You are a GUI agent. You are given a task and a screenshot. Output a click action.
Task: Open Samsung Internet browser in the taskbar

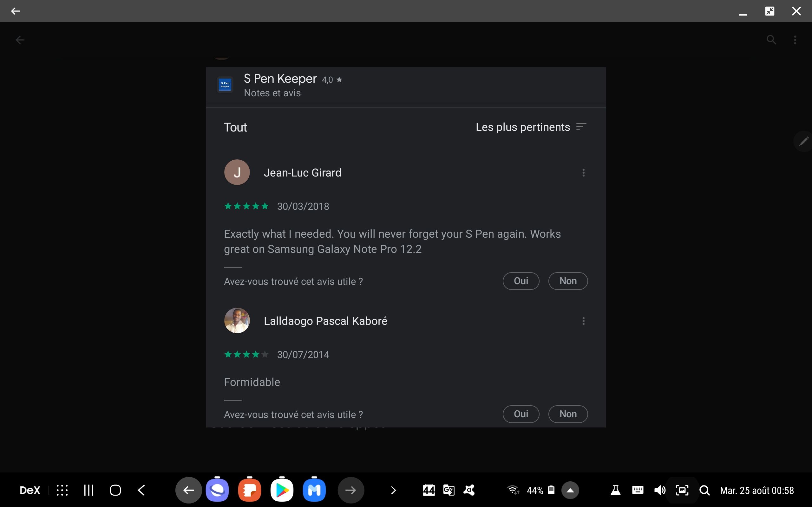217,490
